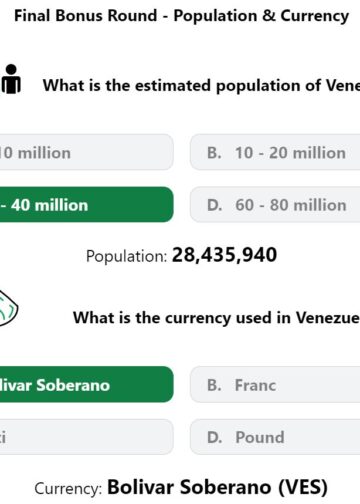360x504 pixels.
Task: Click the Final Bonus Round heading
Action: tap(182, 16)
